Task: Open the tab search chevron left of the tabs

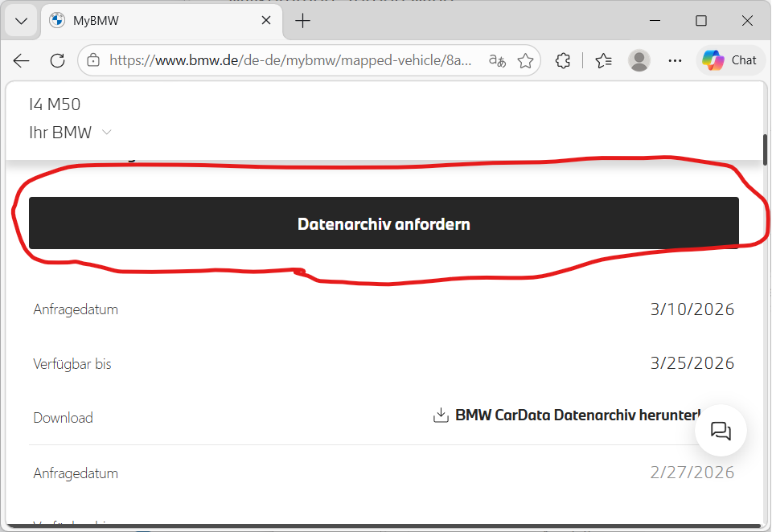Action: pos(20,20)
